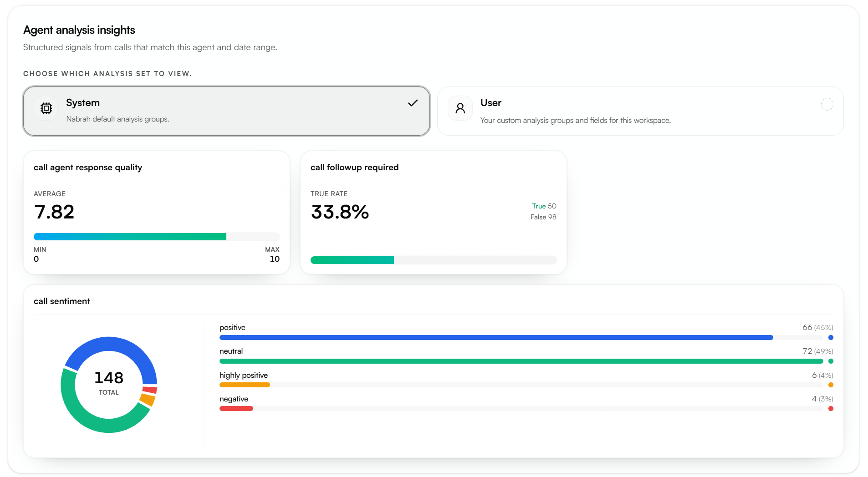868x477 pixels.
Task: Click the custom analysis groups description text
Action: 576,121
